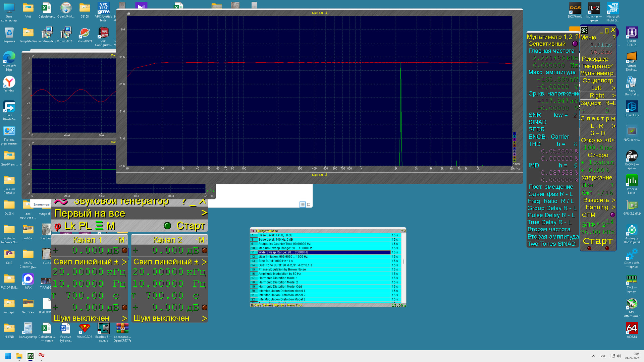Expand Канал 2 Свип линейный waveform selector

tap(204, 262)
